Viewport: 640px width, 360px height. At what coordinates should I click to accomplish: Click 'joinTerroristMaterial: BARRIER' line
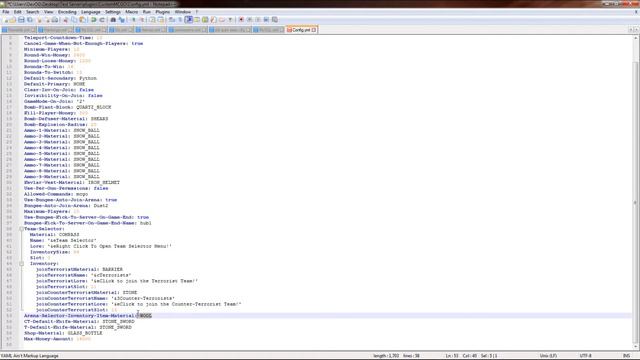pos(79,269)
